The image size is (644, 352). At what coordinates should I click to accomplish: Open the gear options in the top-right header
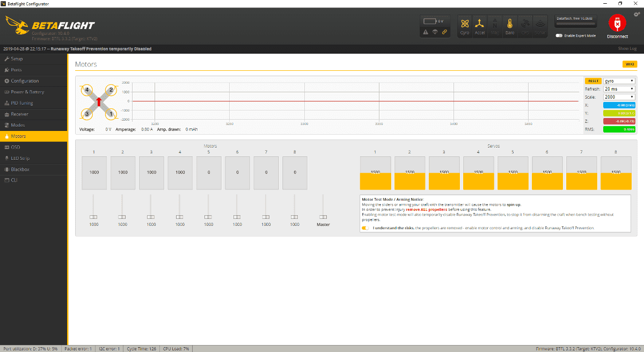pos(636,14)
